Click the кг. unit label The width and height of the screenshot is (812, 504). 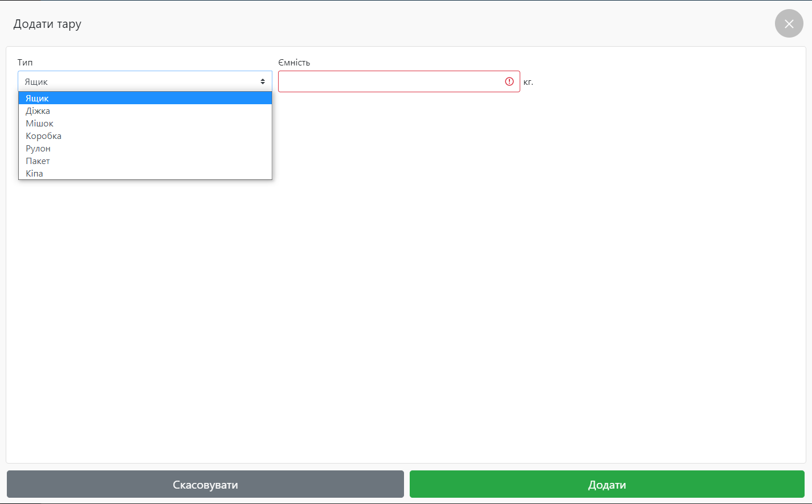pos(528,82)
